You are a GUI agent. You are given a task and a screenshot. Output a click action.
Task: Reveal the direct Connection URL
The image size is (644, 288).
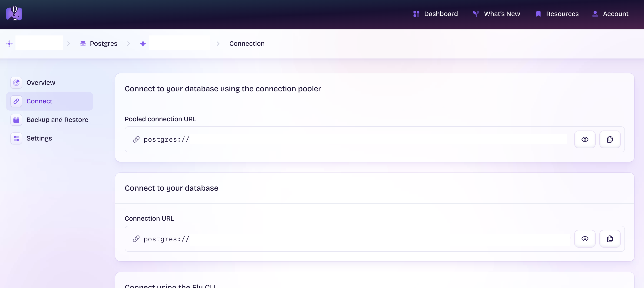tap(585, 239)
